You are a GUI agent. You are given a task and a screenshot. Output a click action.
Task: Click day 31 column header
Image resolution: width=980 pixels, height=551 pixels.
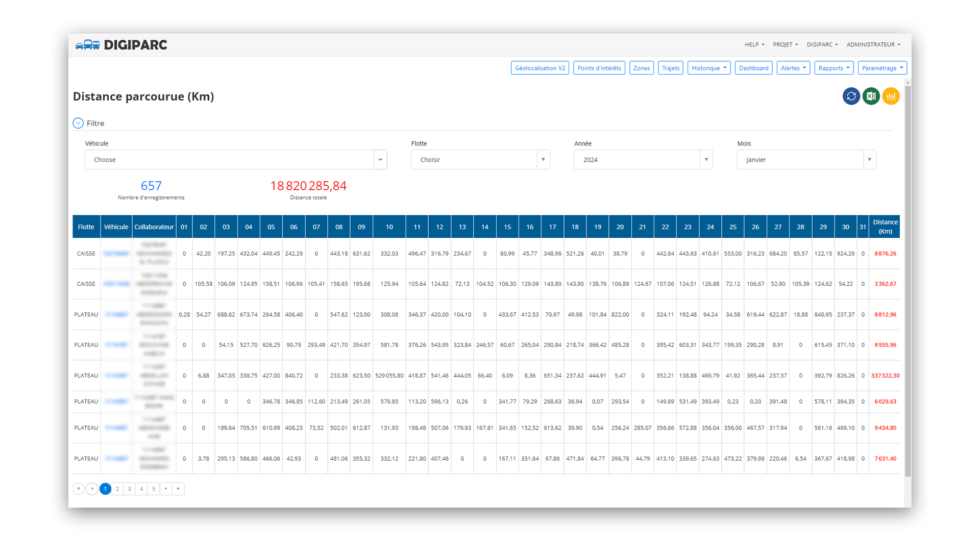863,227
